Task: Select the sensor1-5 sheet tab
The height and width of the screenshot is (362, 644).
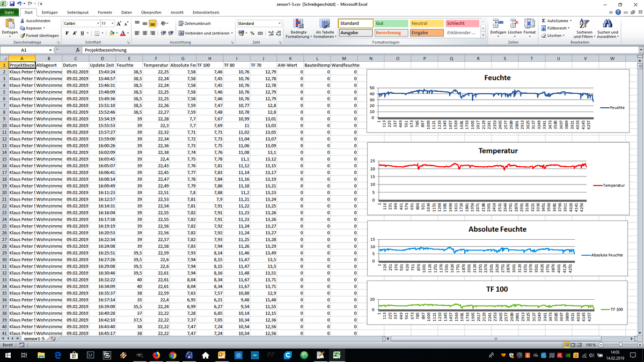Action: [x=34, y=339]
